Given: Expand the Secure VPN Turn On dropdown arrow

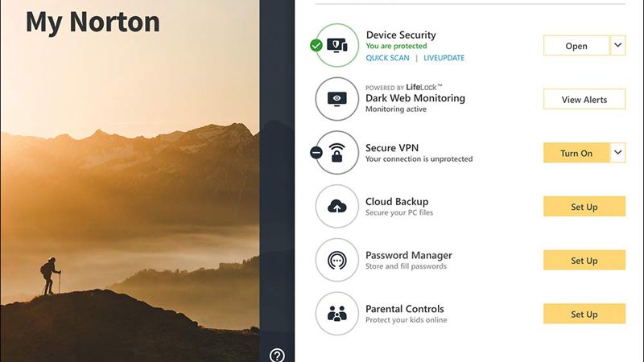Looking at the screenshot, I should pyautogui.click(x=617, y=153).
